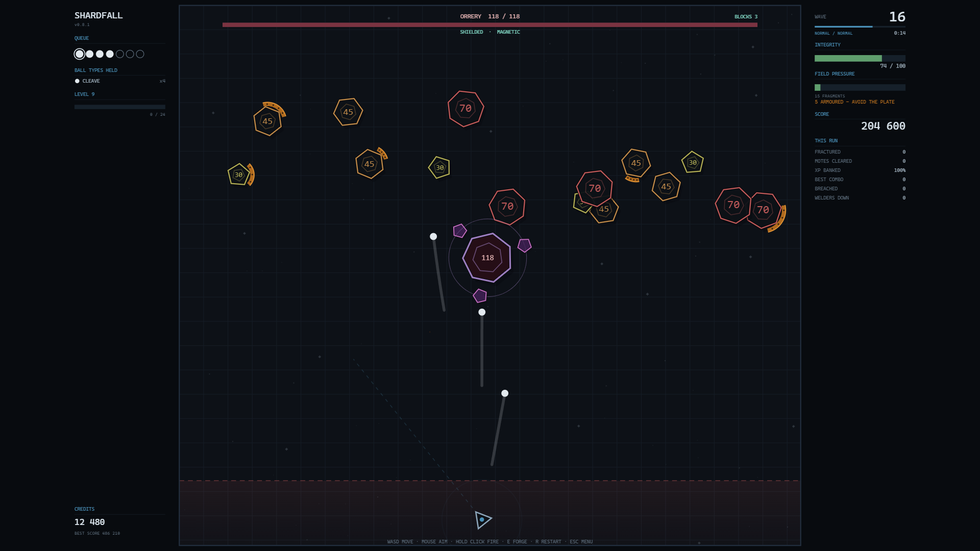
Task: Click the white ball nearest the ship
Action: (x=505, y=393)
